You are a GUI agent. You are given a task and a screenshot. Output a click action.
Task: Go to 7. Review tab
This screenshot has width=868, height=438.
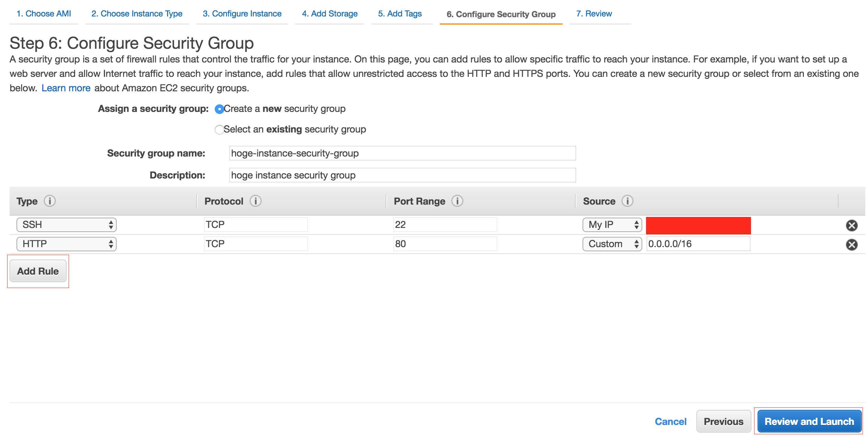594,14
